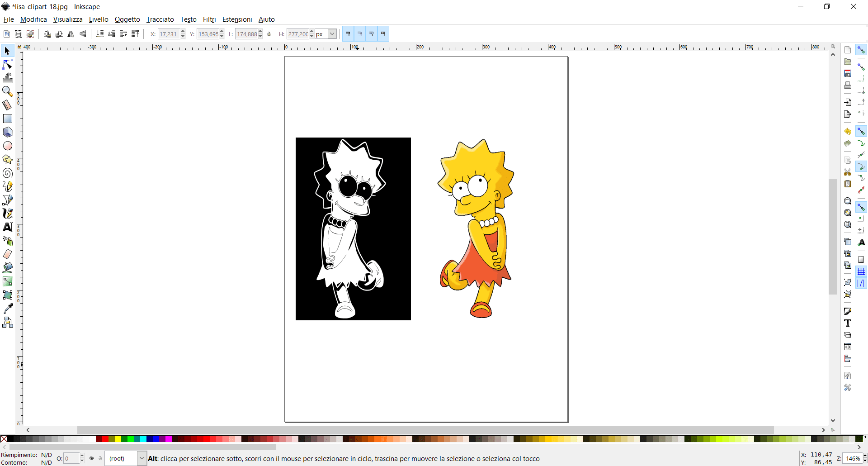Select the Gradient tool
This screenshot has height=466, width=868.
tap(7, 281)
